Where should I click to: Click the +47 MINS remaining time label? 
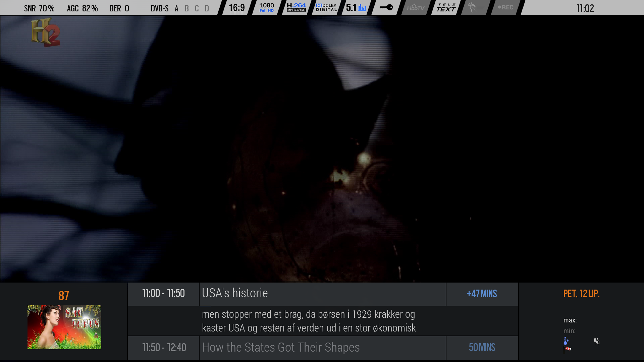[482, 294]
